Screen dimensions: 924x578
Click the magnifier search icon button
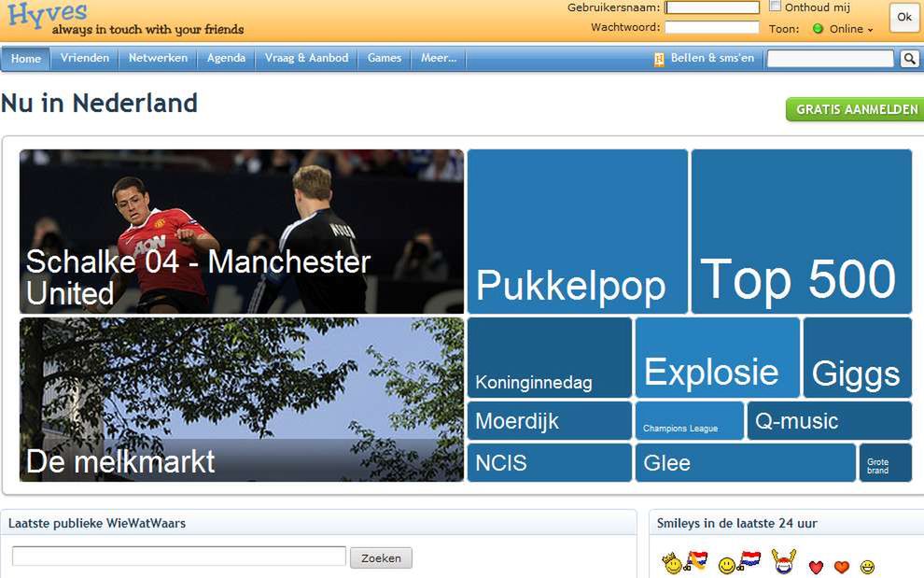[x=910, y=59]
